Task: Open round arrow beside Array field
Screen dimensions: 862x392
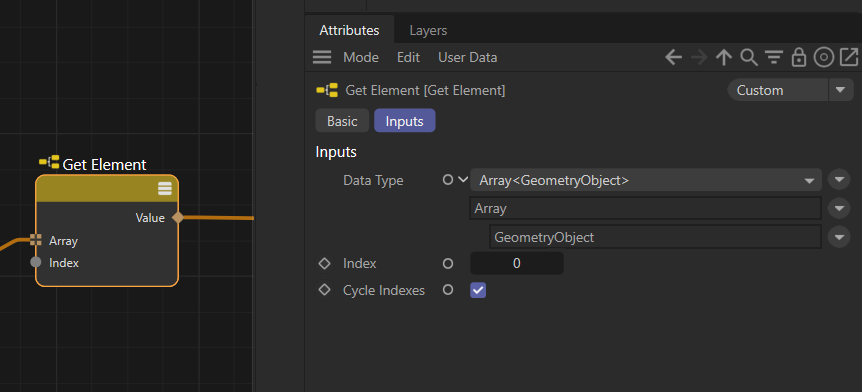Action: 839,208
